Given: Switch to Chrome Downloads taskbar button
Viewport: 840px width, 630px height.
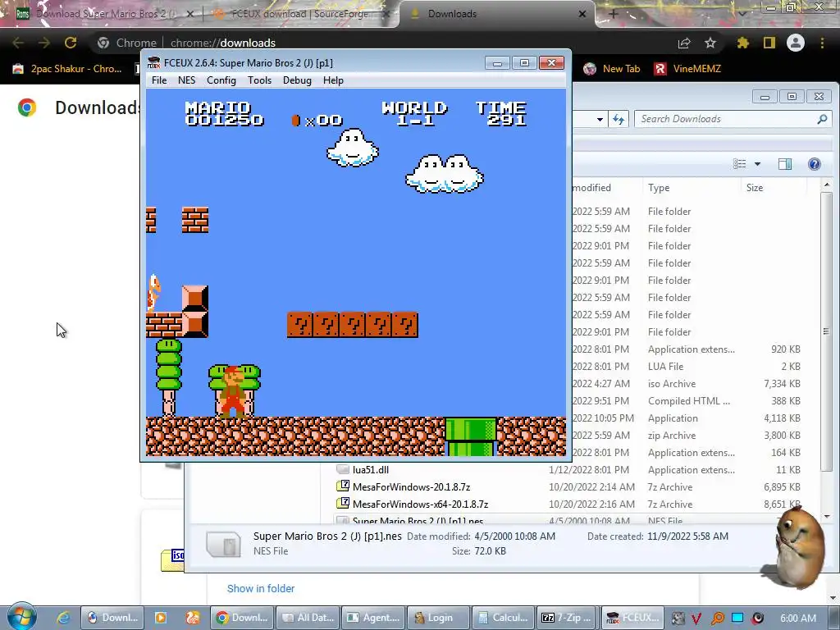Looking at the screenshot, I should (242, 618).
